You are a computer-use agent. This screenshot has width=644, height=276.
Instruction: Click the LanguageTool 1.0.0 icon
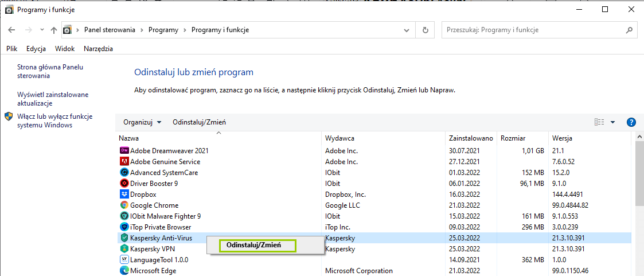(x=124, y=259)
